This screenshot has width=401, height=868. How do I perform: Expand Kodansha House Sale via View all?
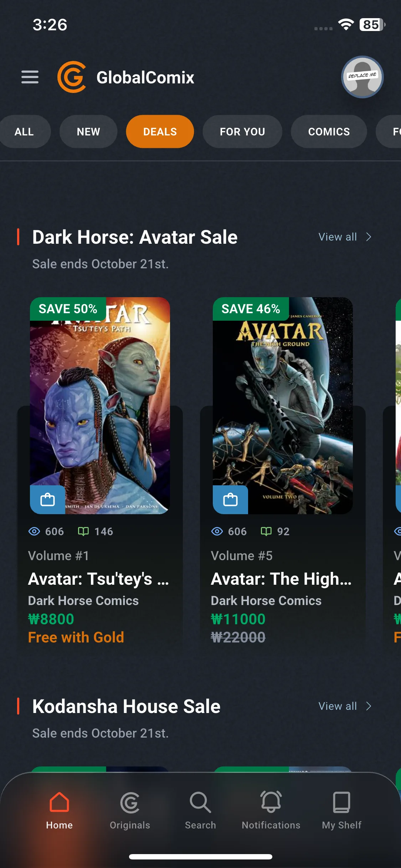345,706
